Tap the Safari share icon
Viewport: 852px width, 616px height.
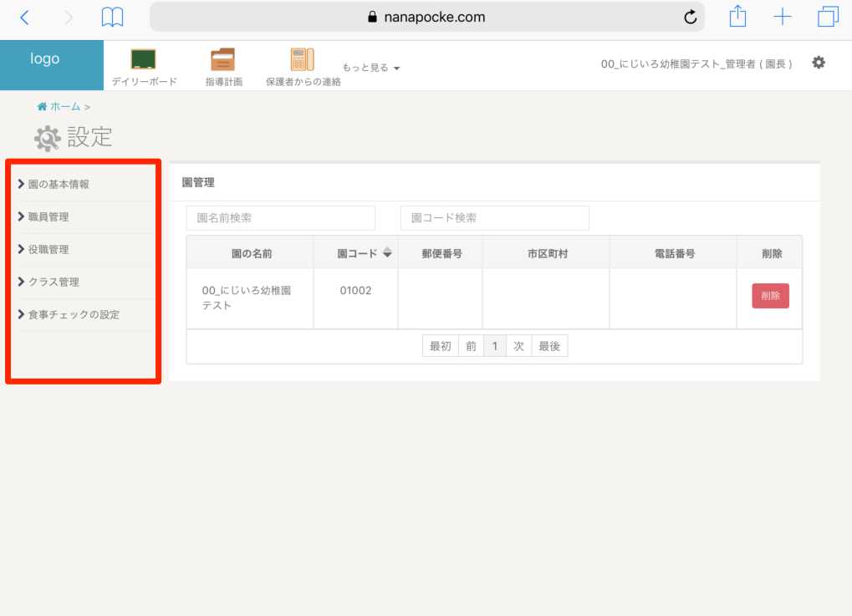(737, 18)
